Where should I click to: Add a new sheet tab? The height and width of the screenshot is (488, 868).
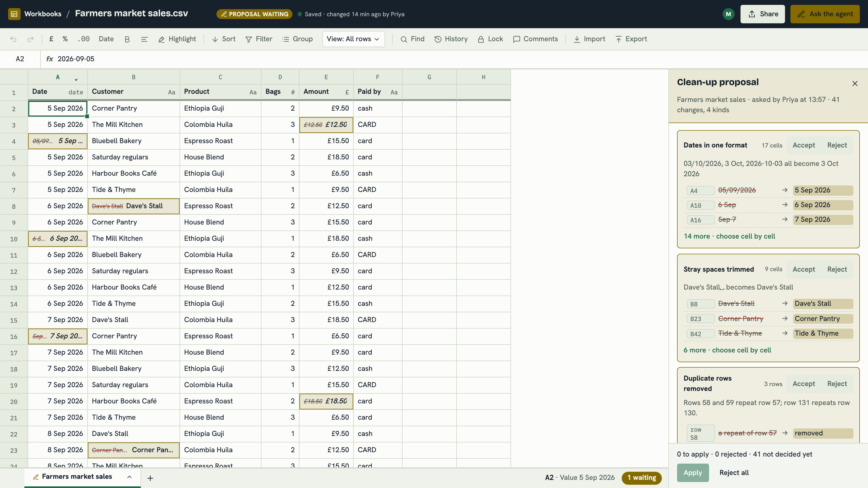coord(150,478)
